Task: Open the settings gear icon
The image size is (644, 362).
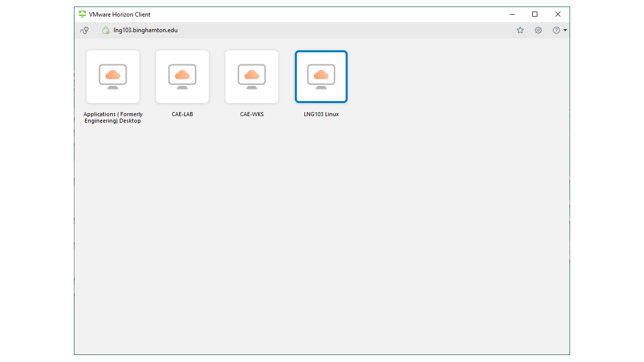Action: pyautogui.click(x=538, y=30)
